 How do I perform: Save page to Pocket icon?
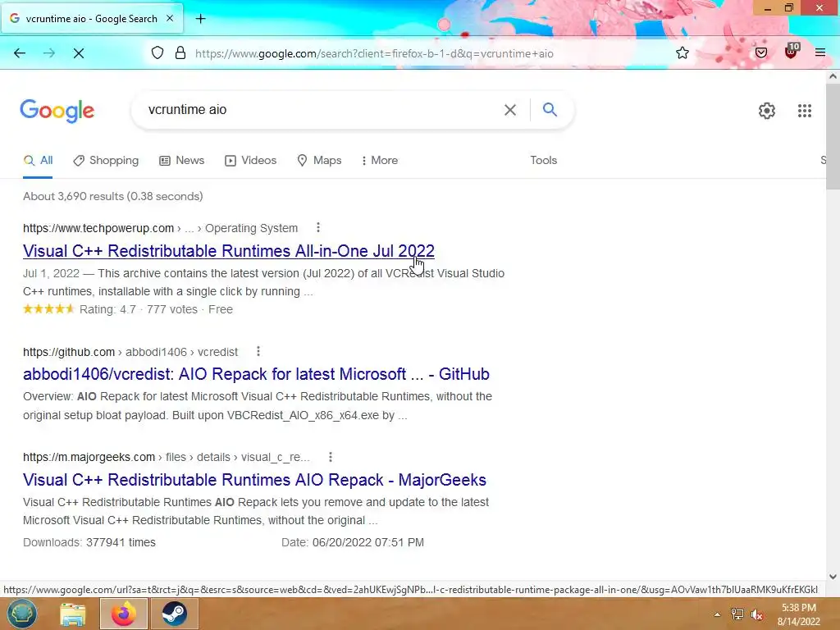761,53
